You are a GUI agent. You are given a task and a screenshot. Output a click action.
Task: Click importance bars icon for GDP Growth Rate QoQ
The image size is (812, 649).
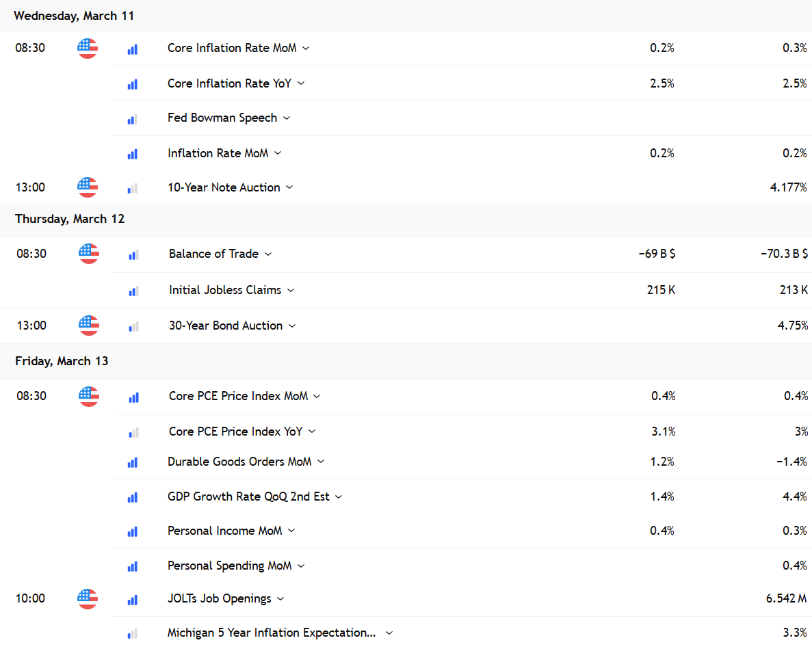tap(133, 497)
